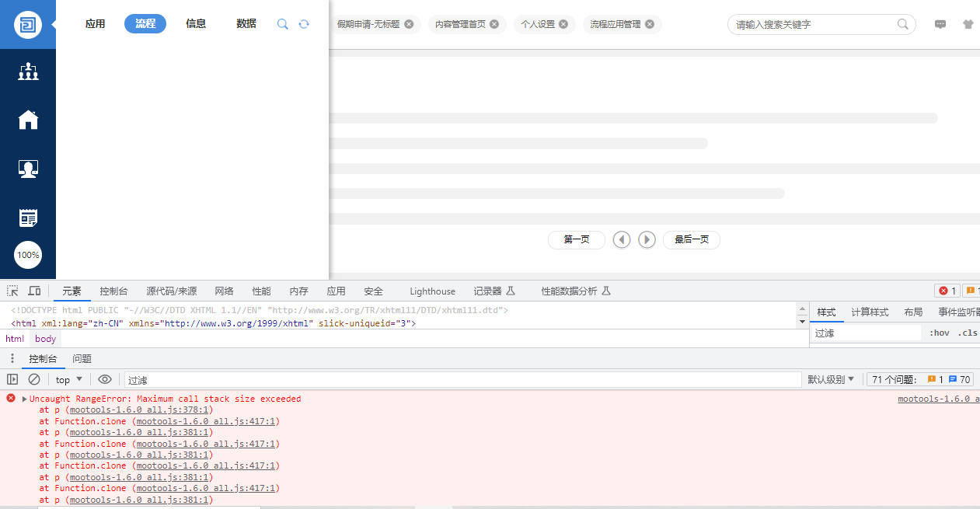The width and height of the screenshot is (980, 509).
Task: Select the 计算样式 sidebar tab
Action: click(x=870, y=312)
